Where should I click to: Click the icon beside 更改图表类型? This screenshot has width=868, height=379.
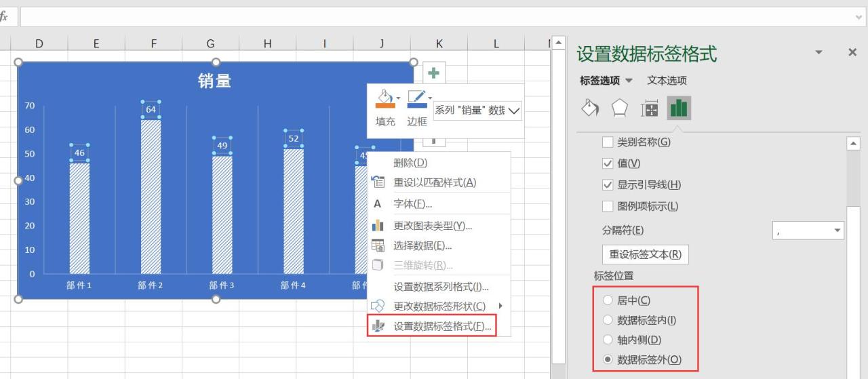[x=378, y=226]
